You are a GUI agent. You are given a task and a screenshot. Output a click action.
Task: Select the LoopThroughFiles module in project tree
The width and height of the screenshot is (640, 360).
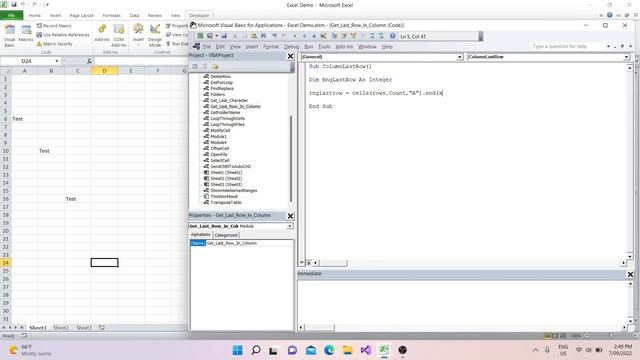click(x=227, y=124)
